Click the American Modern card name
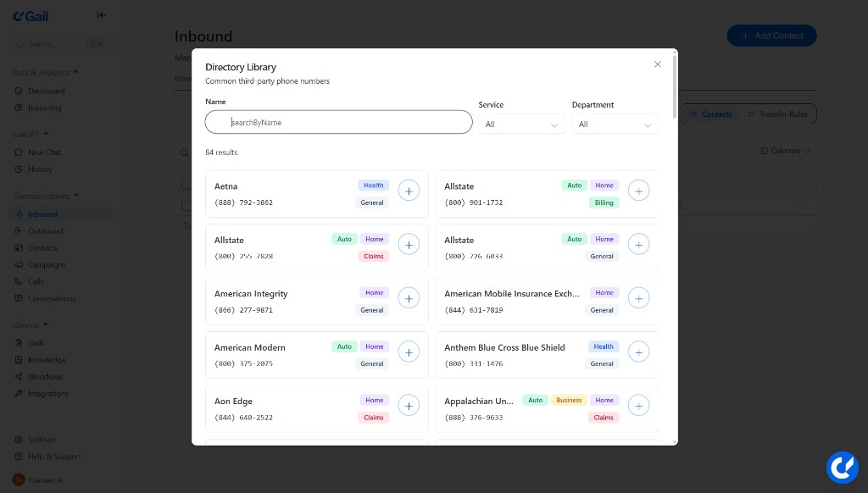 coord(250,347)
